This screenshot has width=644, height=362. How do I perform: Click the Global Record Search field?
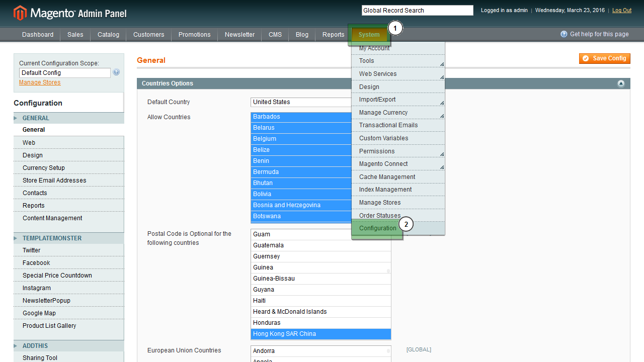(x=417, y=11)
